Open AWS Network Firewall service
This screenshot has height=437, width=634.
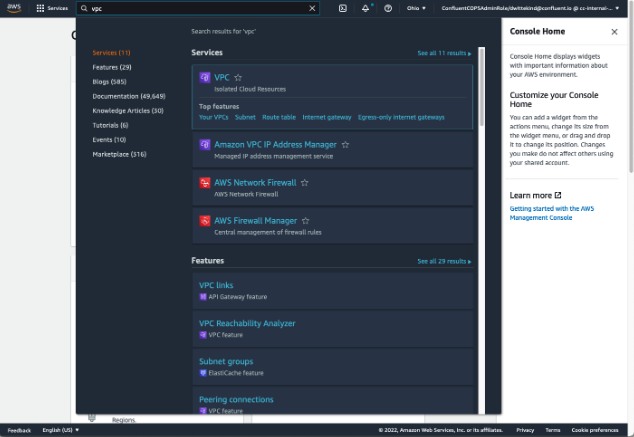[x=255, y=183]
